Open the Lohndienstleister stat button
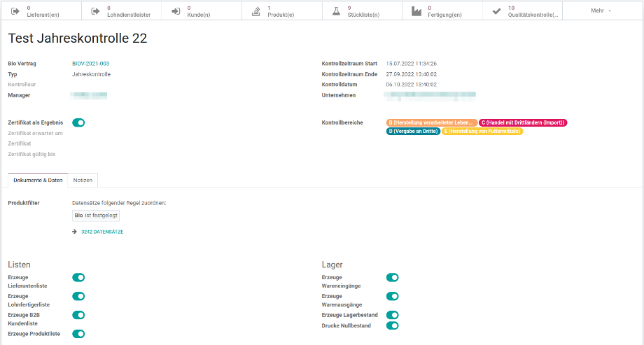 [120, 10]
